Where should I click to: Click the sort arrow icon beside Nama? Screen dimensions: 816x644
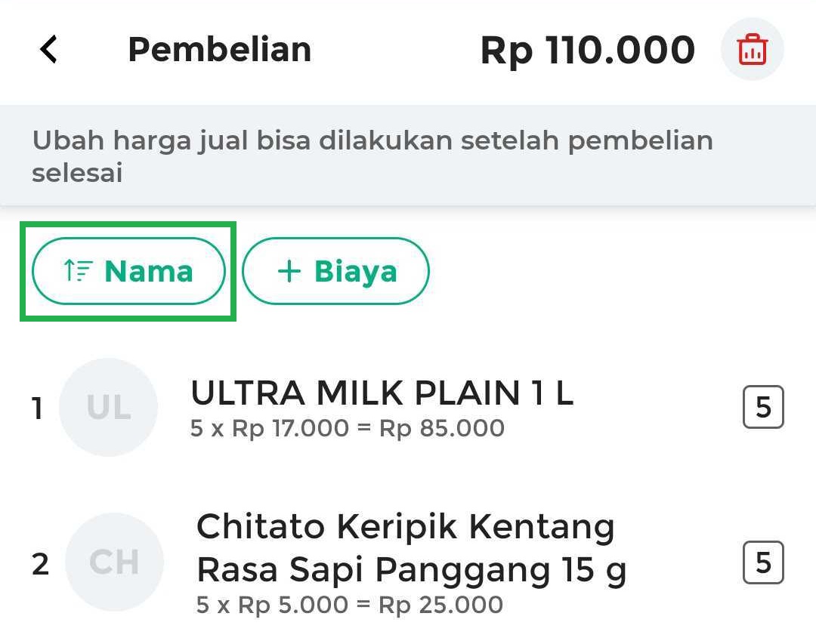coord(78,270)
